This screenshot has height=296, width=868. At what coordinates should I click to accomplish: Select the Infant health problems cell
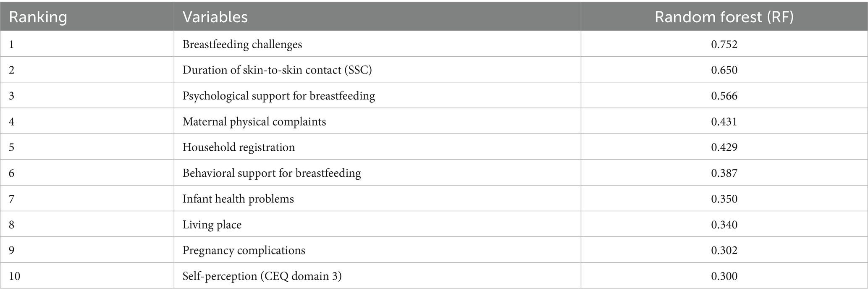tap(238, 199)
